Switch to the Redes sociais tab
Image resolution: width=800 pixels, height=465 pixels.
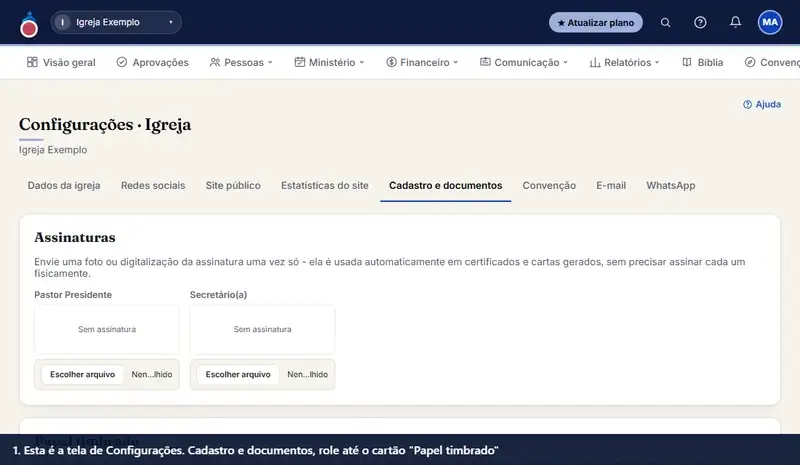153,186
